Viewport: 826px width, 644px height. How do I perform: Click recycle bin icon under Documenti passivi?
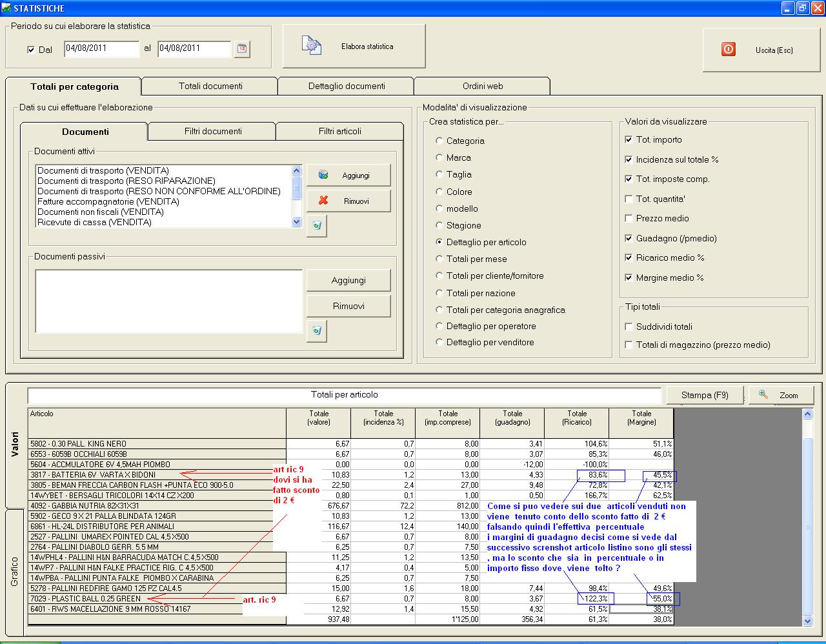(316, 331)
